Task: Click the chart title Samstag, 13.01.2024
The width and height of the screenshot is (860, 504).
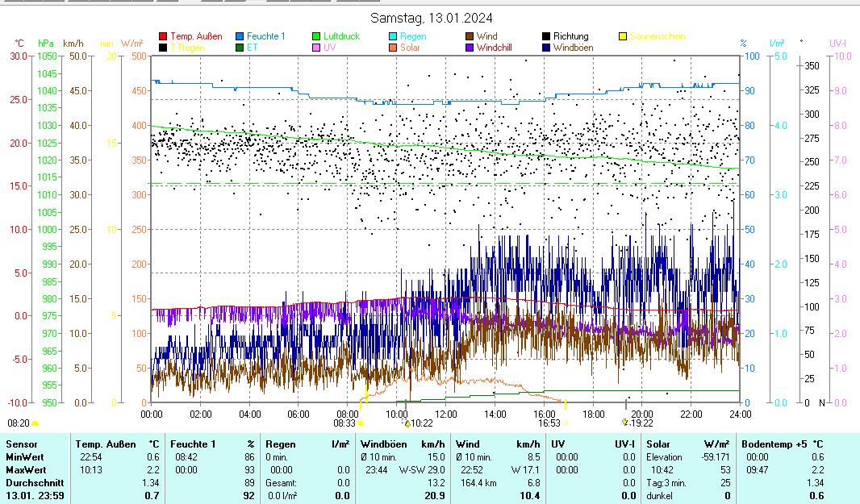Action: point(432,18)
